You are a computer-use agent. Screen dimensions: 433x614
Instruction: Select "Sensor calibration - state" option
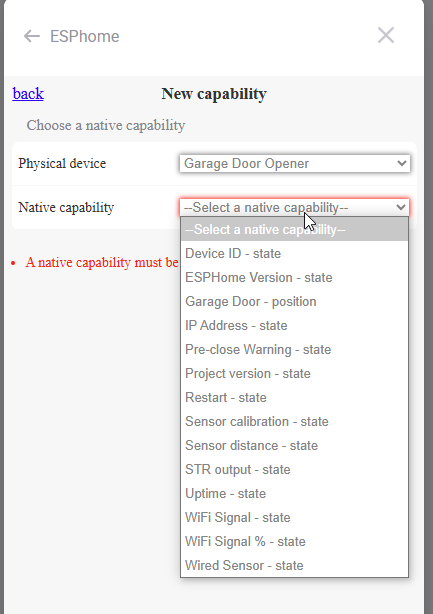tap(294, 421)
